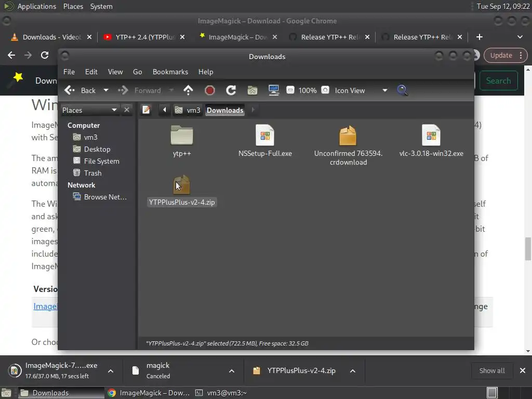Reload the Chrome page
Screen dimensions: 532x399
[x=45, y=55]
